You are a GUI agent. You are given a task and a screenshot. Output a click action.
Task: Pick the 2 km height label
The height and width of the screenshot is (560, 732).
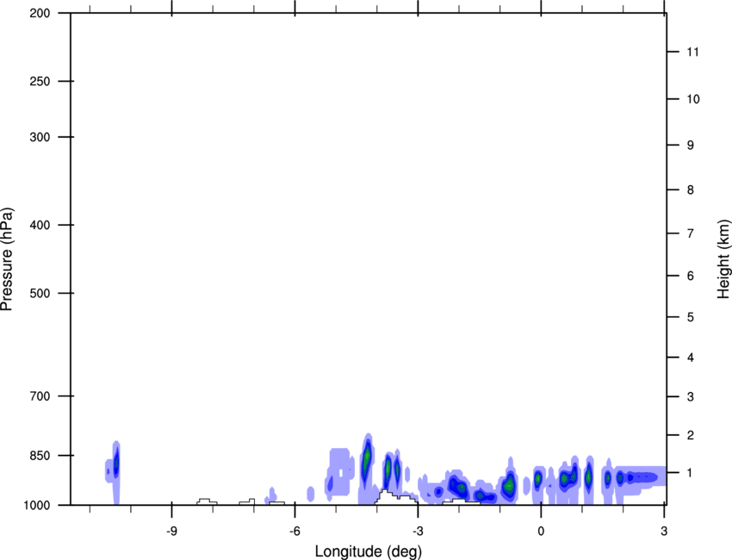point(691,435)
